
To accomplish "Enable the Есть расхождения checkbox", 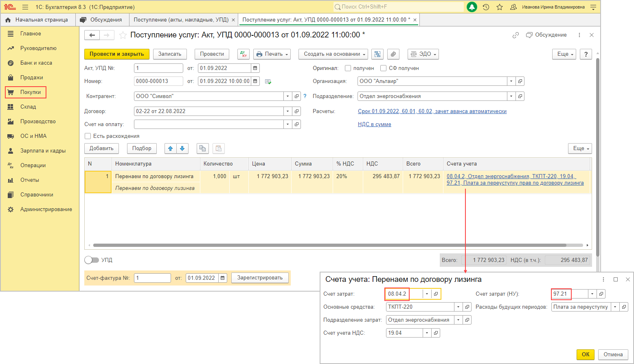I will point(88,136).
